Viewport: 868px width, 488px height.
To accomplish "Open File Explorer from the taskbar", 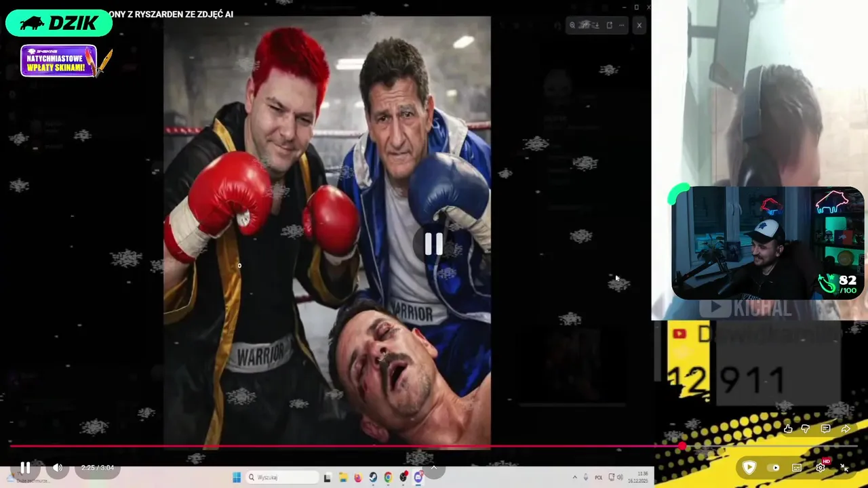I will 343,477.
